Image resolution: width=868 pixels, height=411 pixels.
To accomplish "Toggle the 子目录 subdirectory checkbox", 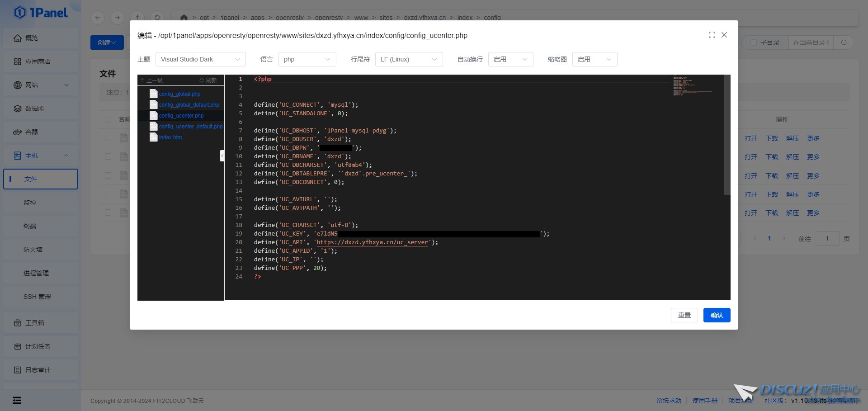I will pos(754,43).
